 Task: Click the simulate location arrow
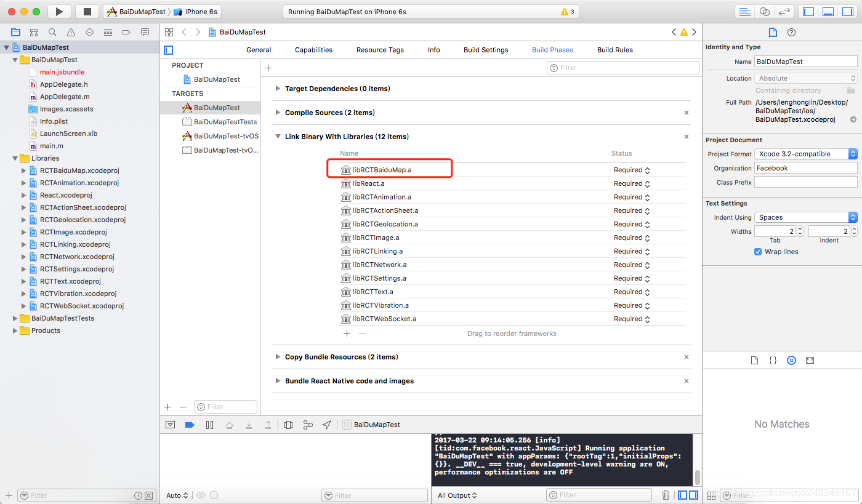click(x=327, y=425)
